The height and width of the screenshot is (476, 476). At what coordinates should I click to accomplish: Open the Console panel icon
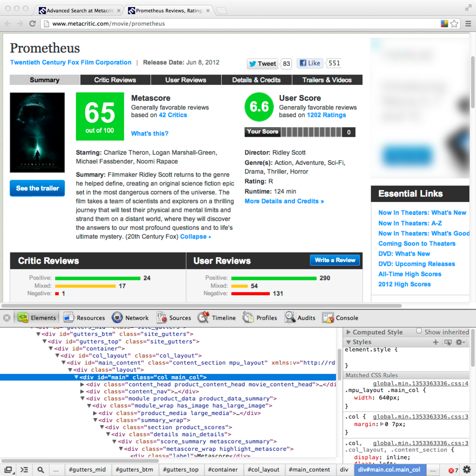pyautogui.click(x=328, y=318)
